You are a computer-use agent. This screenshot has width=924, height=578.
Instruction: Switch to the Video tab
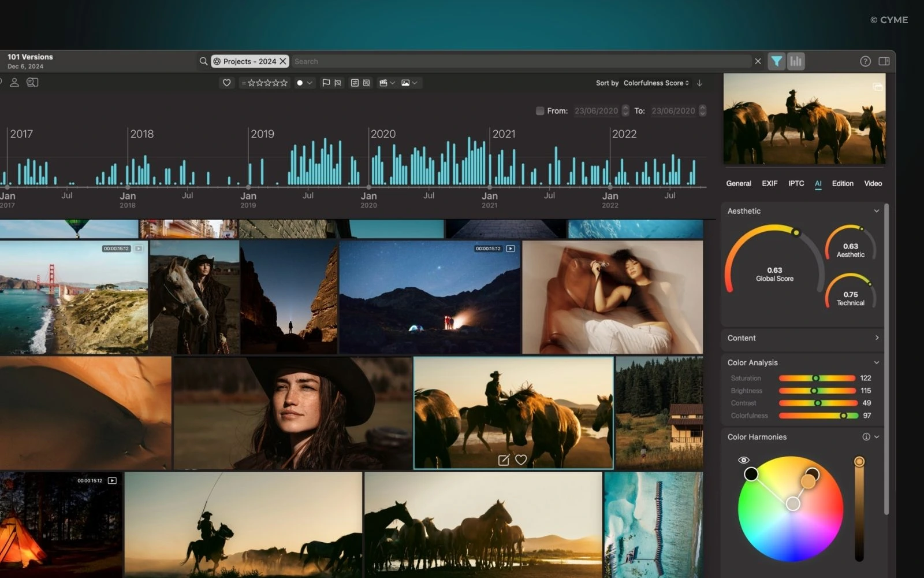click(x=873, y=184)
